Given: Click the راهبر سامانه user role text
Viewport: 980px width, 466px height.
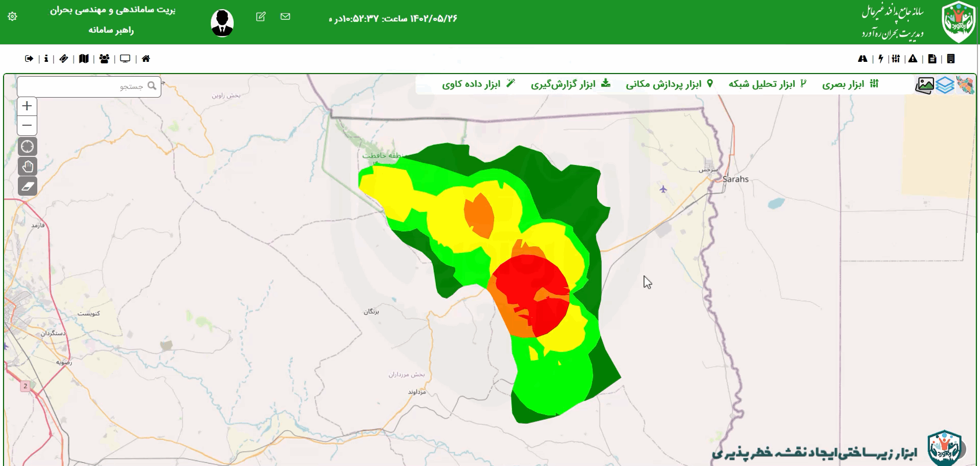Looking at the screenshot, I should 111,30.
